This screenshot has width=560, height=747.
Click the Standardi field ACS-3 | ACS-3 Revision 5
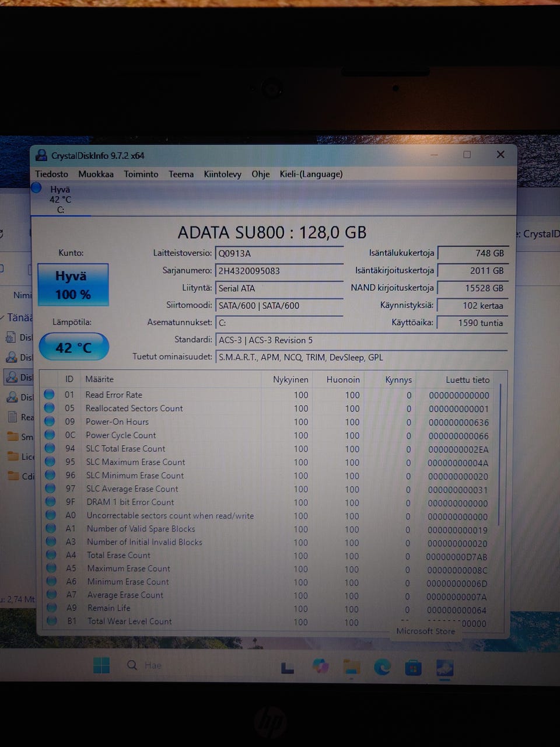361,340
